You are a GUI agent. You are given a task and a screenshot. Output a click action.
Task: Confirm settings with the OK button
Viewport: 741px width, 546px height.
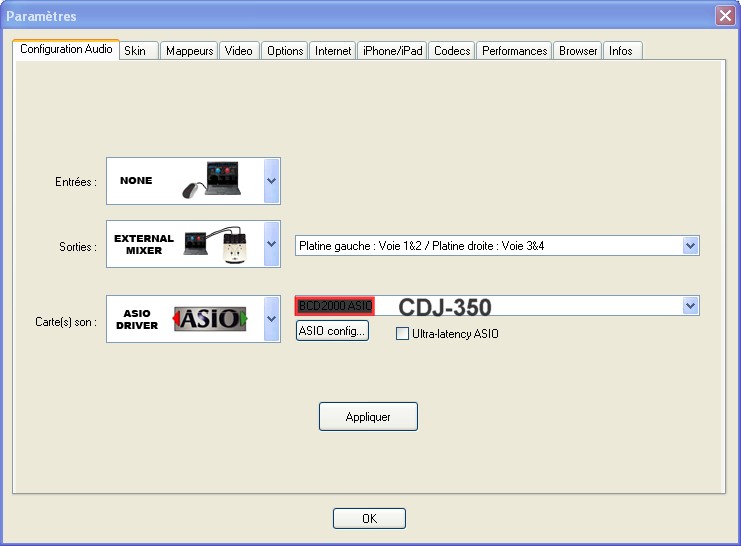(369, 518)
